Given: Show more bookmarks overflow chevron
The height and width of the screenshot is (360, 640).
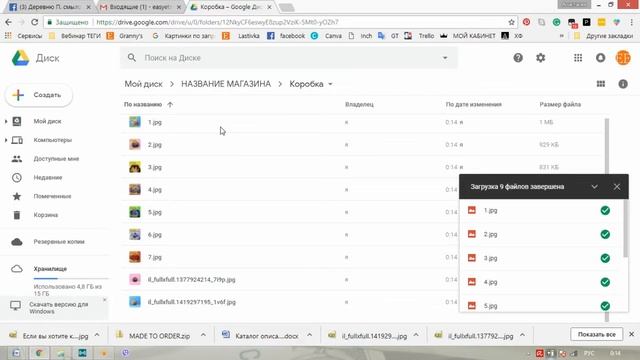Looking at the screenshot, I should click(x=562, y=36).
